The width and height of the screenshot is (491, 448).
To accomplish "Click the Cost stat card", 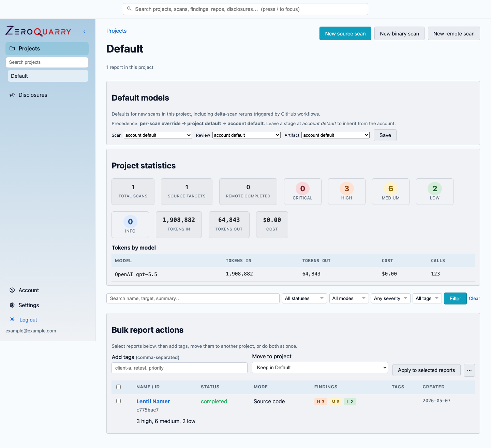I will [272, 225].
